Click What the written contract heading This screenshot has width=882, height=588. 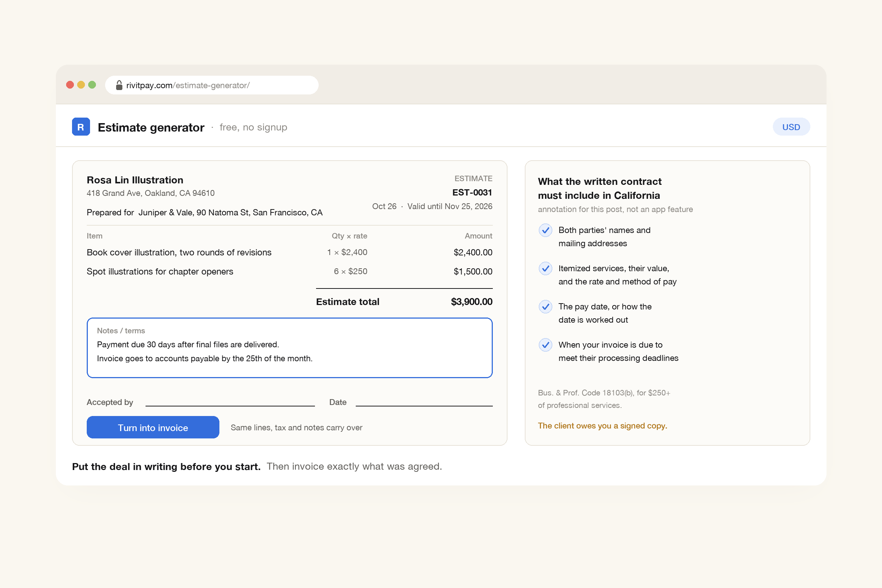tap(600, 188)
